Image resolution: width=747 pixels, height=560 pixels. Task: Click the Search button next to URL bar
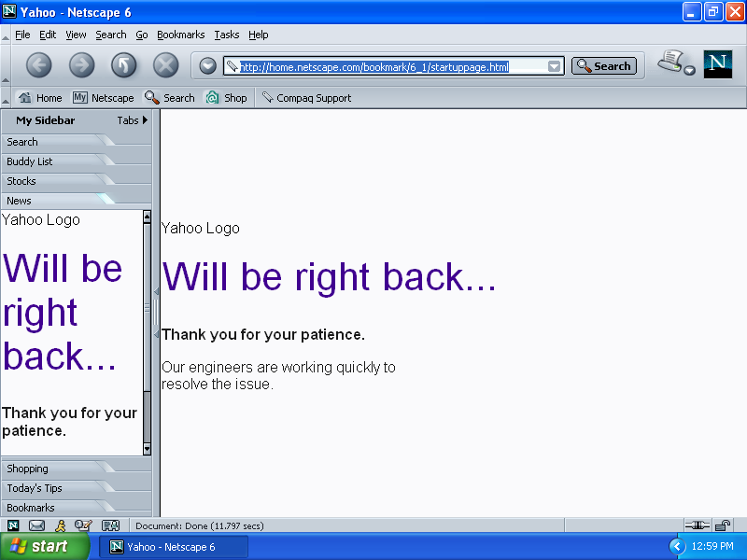click(604, 66)
